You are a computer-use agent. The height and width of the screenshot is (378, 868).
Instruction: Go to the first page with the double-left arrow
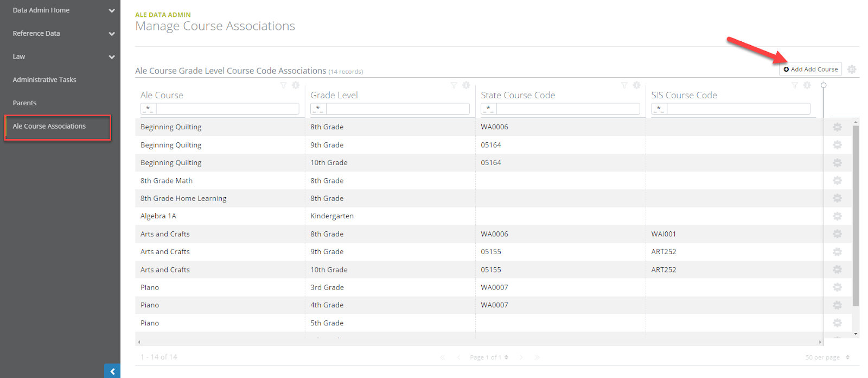(443, 357)
